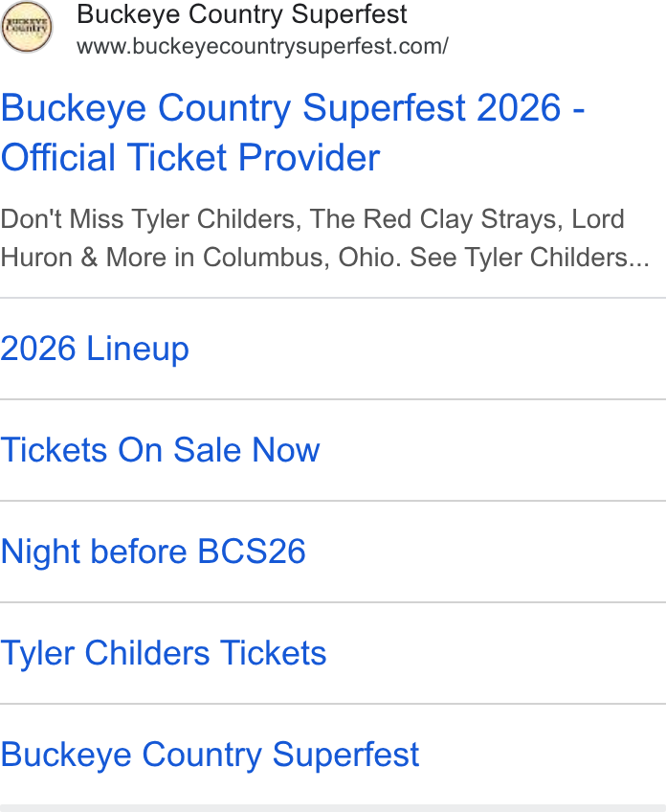
Task: Select the Buckeye Country Superfest site name at top
Action: [242, 14]
